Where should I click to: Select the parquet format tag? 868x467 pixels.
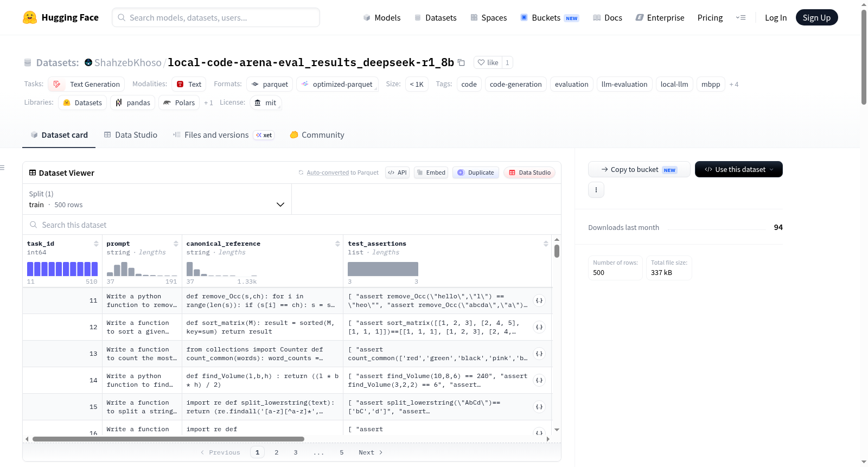point(270,84)
